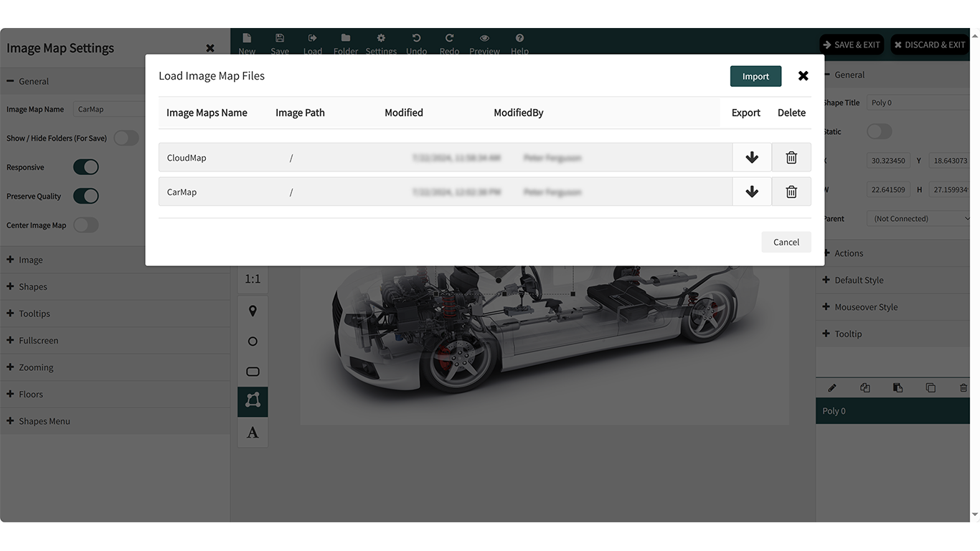This screenshot has width=980, height=551.
Task: Export the CloudMap image map
Action: click(752, 157)
